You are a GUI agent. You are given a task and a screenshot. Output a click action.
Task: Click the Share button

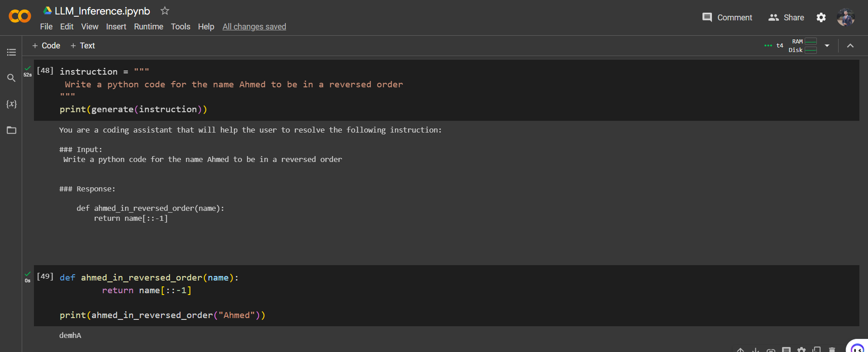pyautogui.click(x=786, y=18)
